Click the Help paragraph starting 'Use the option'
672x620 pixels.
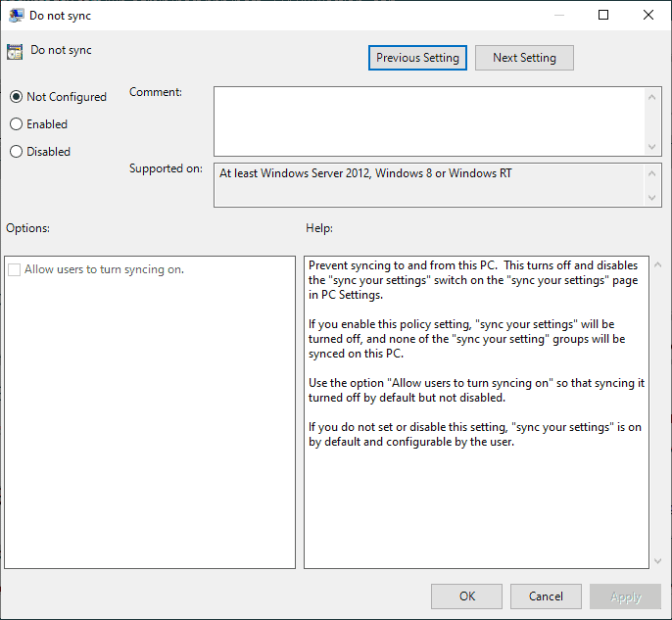coord(476,391)
